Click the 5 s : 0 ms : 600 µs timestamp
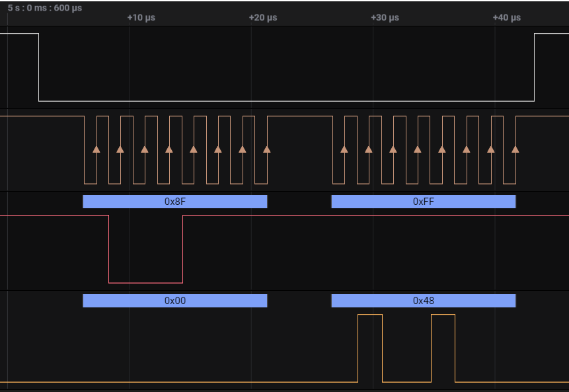 click(x=45, y=8)
